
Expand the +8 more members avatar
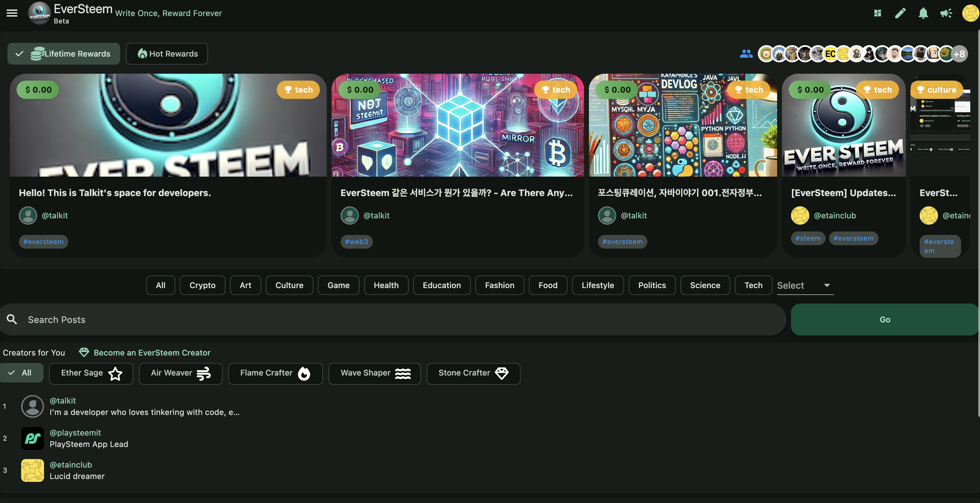coord(959,54)
